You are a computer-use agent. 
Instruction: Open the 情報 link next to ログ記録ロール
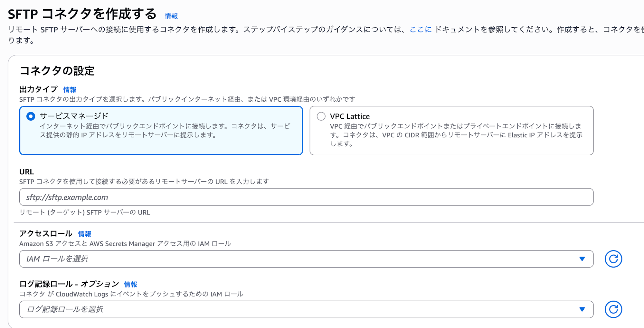tap(130, 285)
